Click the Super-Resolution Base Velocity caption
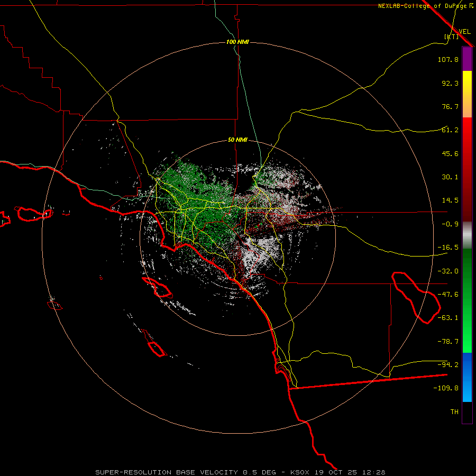 [x=241, y=472]
